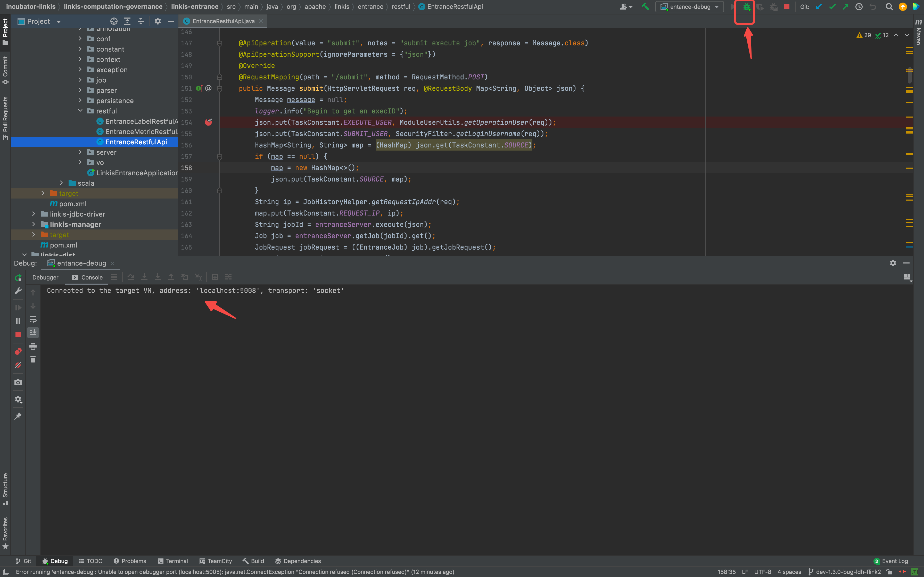Viewport: 924px width, 577px height.
Task: Click the red Stop button in the top toolbar
Action: click(x=787, y=7)
